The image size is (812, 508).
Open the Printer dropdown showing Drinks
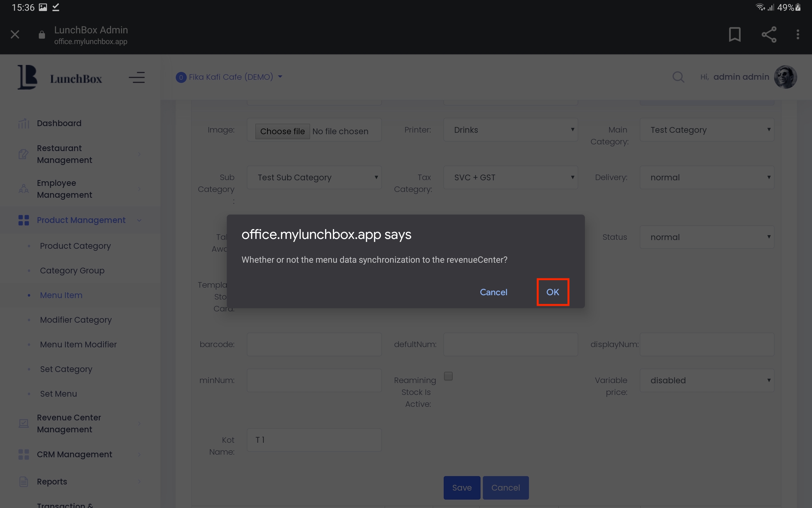click(510, 130)
